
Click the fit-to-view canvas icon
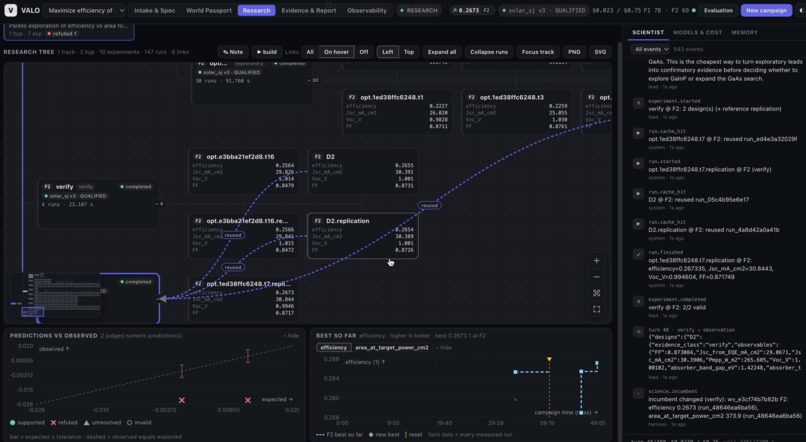596,293
